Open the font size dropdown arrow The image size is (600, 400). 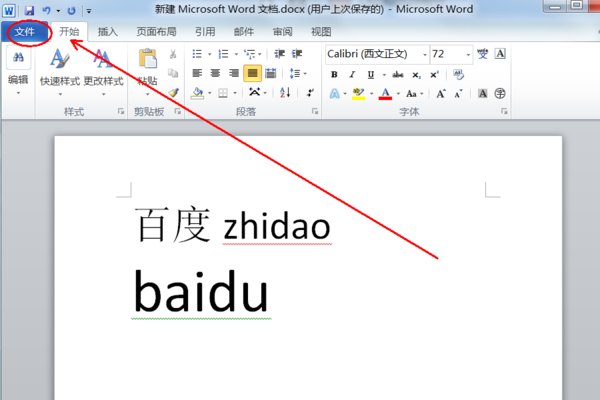pos(468,54)
